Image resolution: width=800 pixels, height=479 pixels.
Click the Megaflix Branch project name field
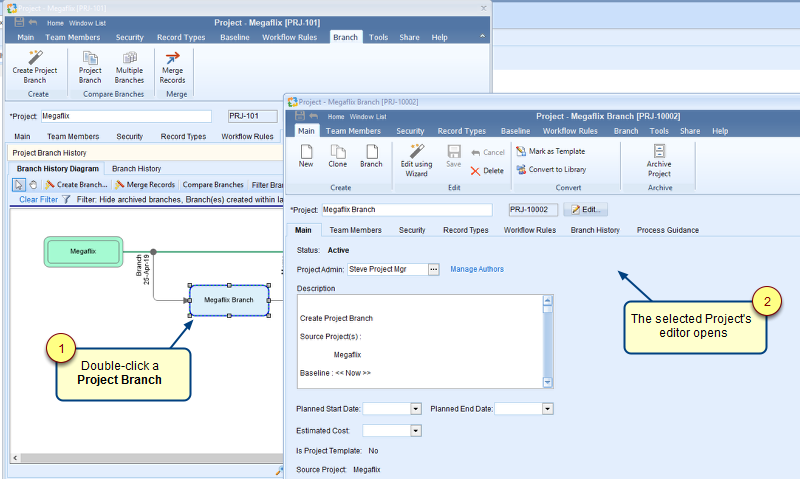tap(407, 210)
